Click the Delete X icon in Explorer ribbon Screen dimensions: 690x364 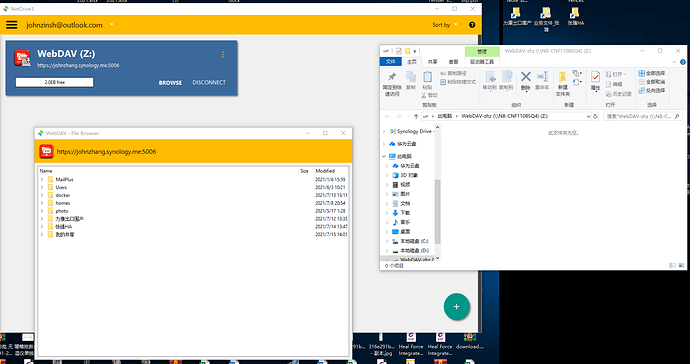point(525,77)
